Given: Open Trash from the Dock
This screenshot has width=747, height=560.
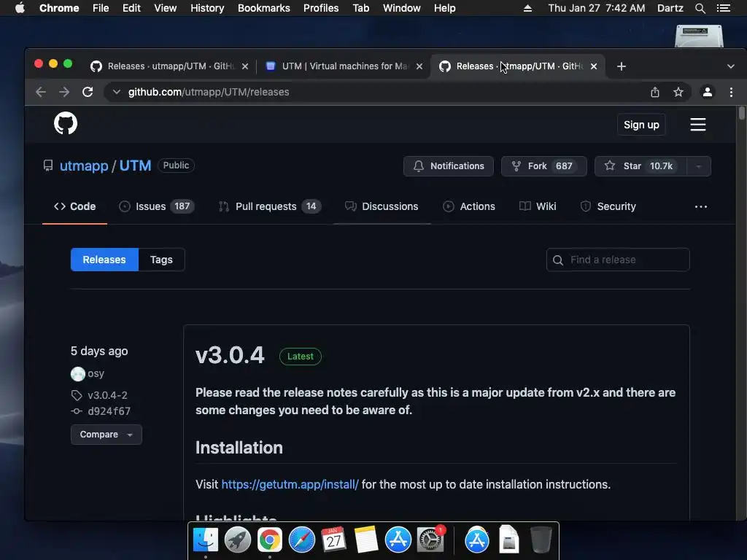Looking at the screenshot, I should click(541, 540).
